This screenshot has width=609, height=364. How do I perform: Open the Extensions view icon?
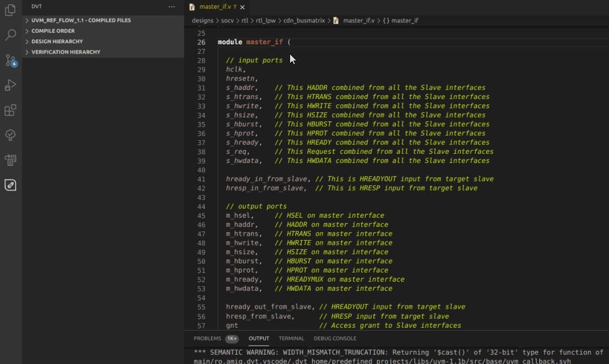tap(10, 110)
